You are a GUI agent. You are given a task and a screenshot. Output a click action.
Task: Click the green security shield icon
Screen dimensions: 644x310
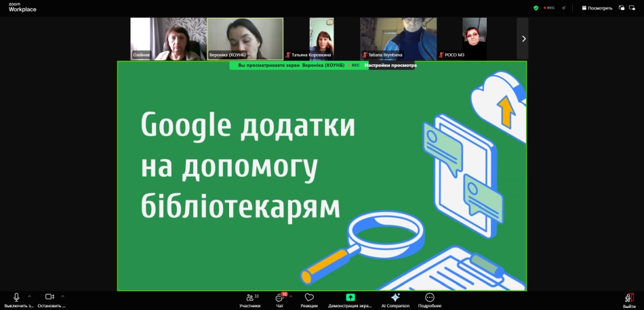536,8
